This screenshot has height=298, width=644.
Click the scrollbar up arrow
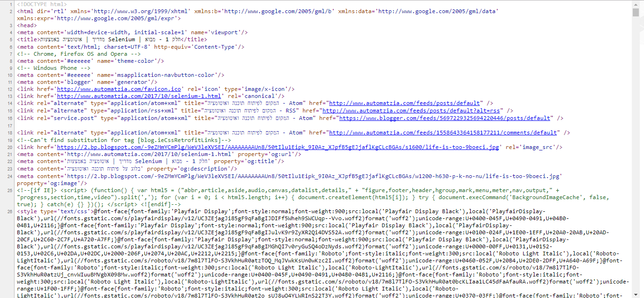click(636, 4)
